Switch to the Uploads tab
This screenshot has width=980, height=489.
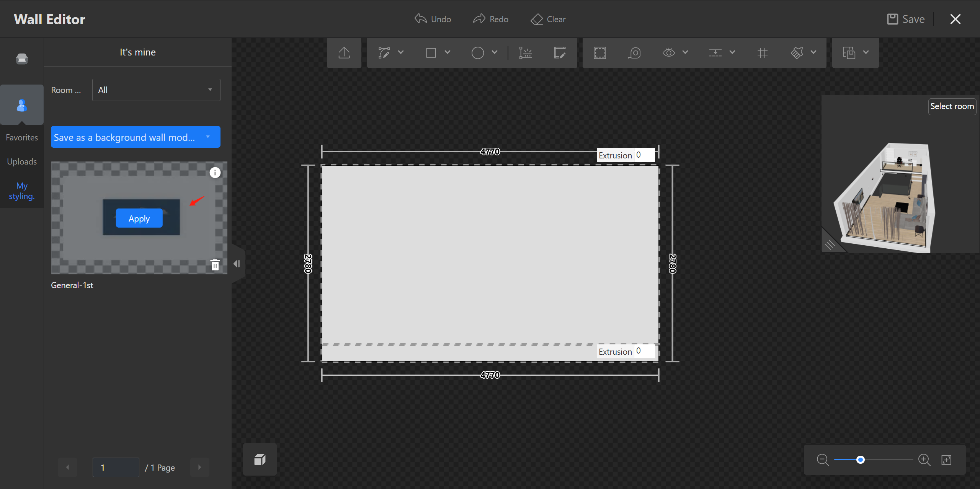click(x=22, y=161)
